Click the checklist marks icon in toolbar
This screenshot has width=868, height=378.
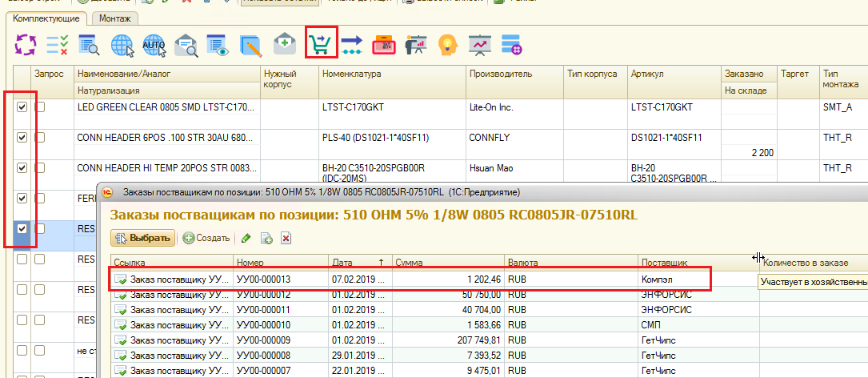57,45
